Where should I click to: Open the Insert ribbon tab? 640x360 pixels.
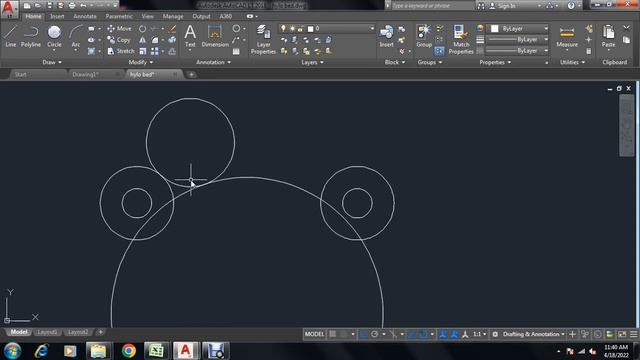tap(57, 16)
